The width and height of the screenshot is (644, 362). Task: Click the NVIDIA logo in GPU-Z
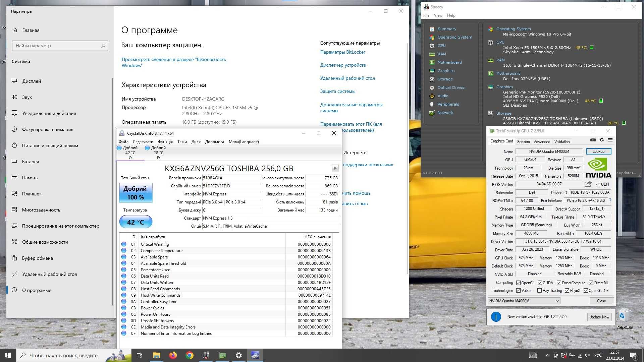(598, 168)
